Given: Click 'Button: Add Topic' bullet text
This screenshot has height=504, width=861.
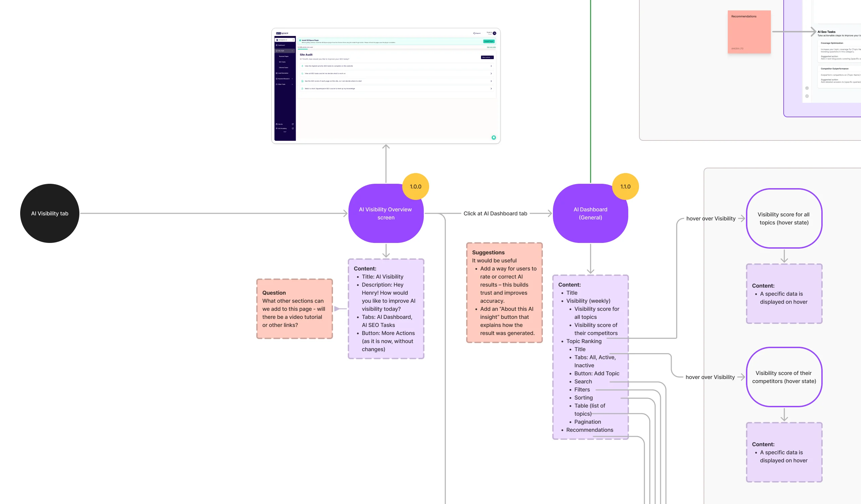Looking at the screenshot, I should 597,374.
